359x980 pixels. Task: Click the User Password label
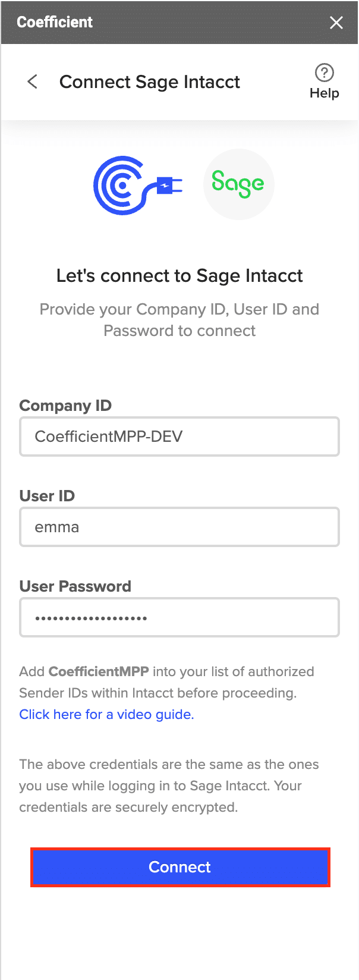(75, 586)
